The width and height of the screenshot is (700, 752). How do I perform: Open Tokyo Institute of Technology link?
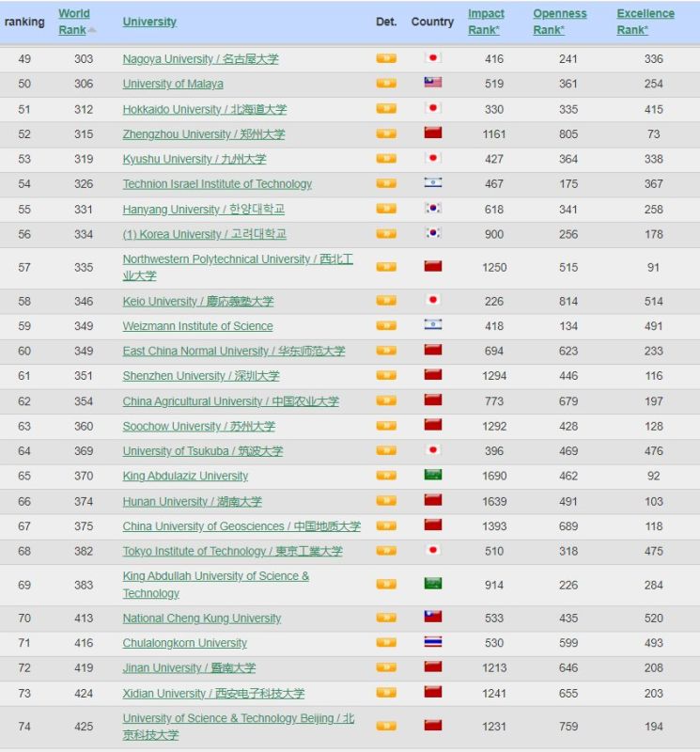coord(232,552)
